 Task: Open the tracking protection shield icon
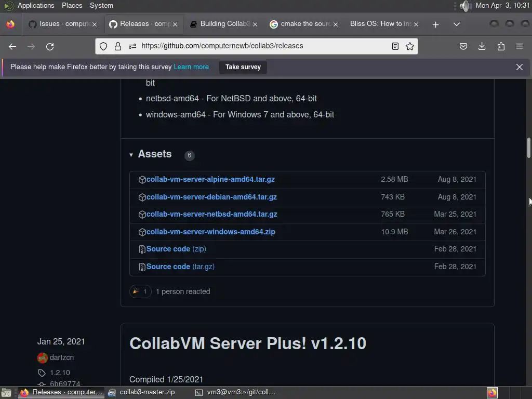coord(103,46)
